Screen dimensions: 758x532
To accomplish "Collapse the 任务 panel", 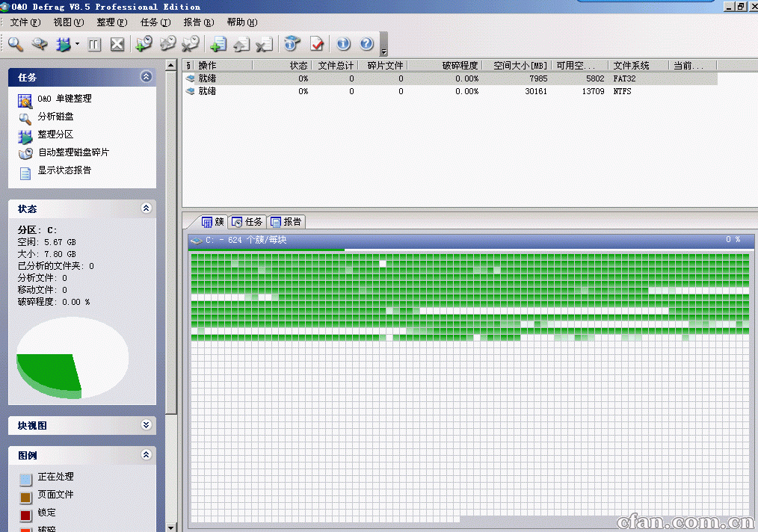I will click(x=146, y=76).
